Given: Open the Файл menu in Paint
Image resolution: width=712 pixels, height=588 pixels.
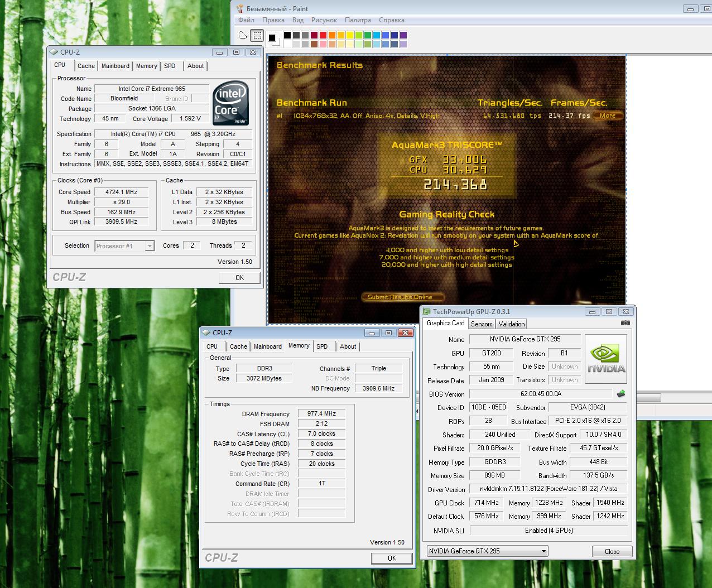Looking at the screenshot, I should tap(246, 20).
